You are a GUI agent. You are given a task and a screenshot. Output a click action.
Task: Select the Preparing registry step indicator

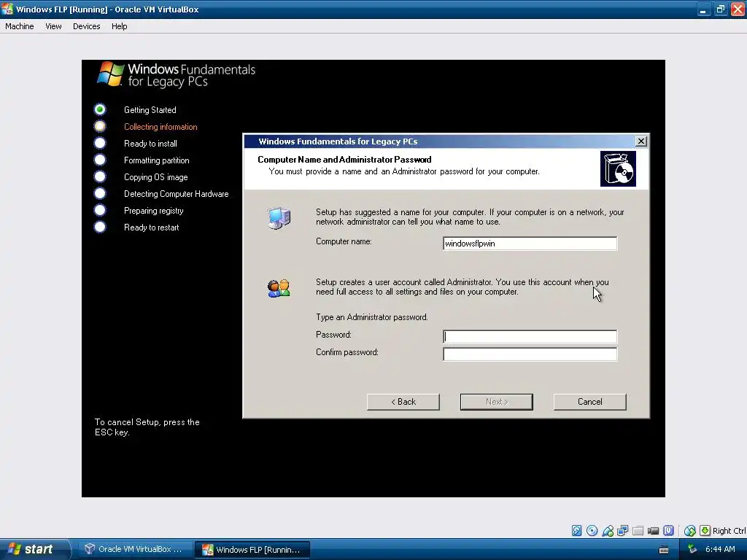coord(99,210)
